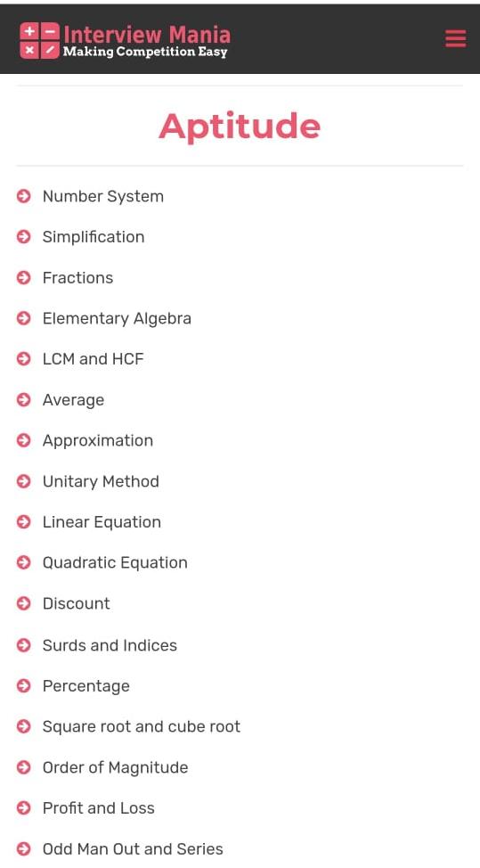
Task: Open the Elementary Algebra topic
Action: click(117, 318)
